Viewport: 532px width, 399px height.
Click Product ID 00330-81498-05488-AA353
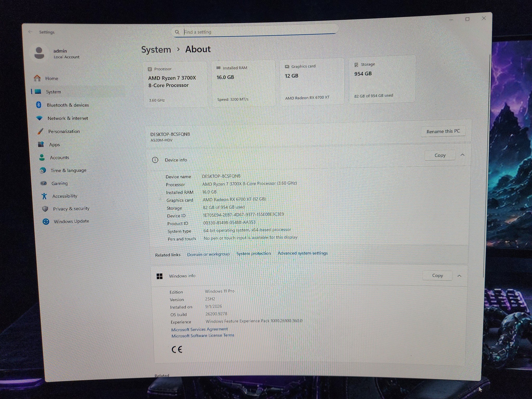[229, 223]
